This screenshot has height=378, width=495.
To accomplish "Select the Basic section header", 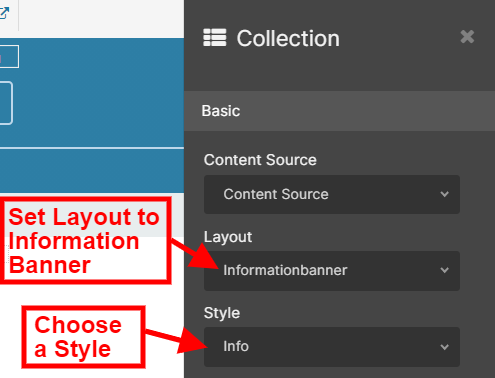I will pyautogui.click(x=339, y=111).
